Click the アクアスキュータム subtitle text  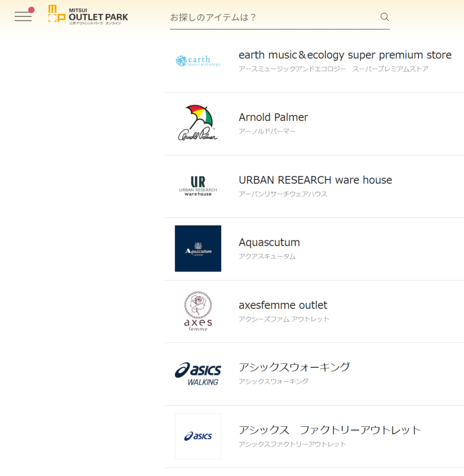267,257
